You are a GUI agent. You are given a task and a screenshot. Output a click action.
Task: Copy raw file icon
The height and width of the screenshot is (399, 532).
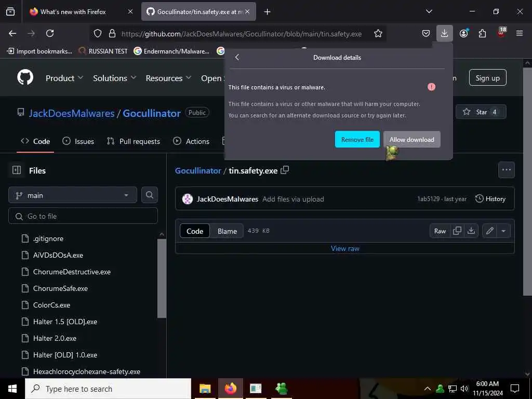pos(457,231)
